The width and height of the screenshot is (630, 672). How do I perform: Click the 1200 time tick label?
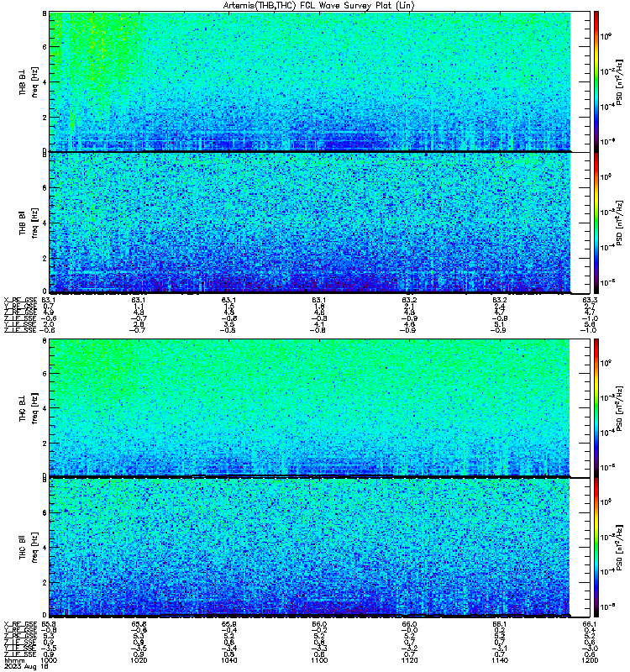pos(590,660)
